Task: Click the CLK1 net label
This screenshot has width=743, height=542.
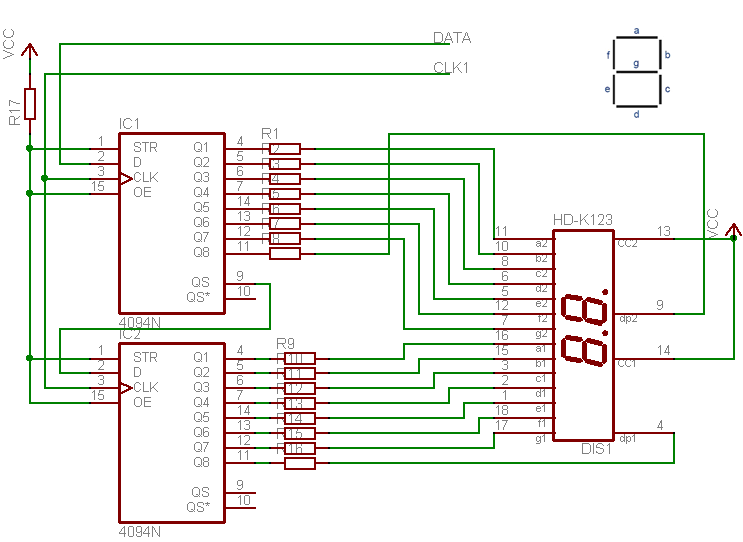Action: coord(451,68)
